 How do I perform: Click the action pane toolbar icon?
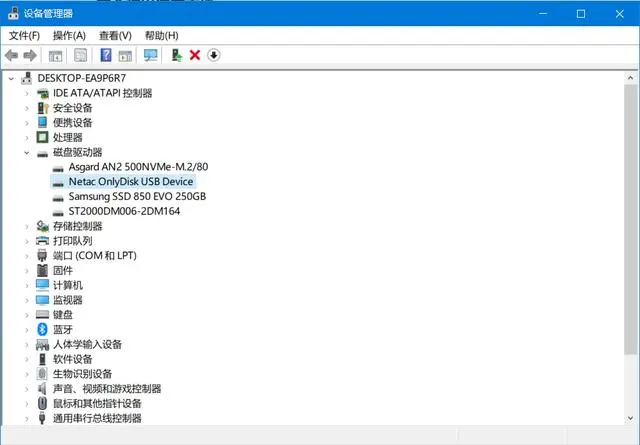coord(125,56)
